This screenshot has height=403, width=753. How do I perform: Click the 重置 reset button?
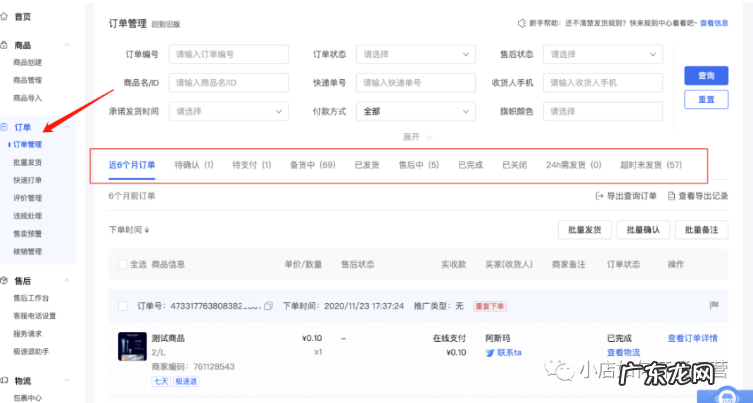706,99
